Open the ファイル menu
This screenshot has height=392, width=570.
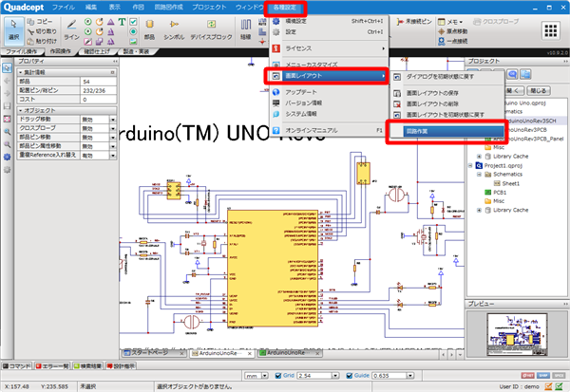coord(64,8)
